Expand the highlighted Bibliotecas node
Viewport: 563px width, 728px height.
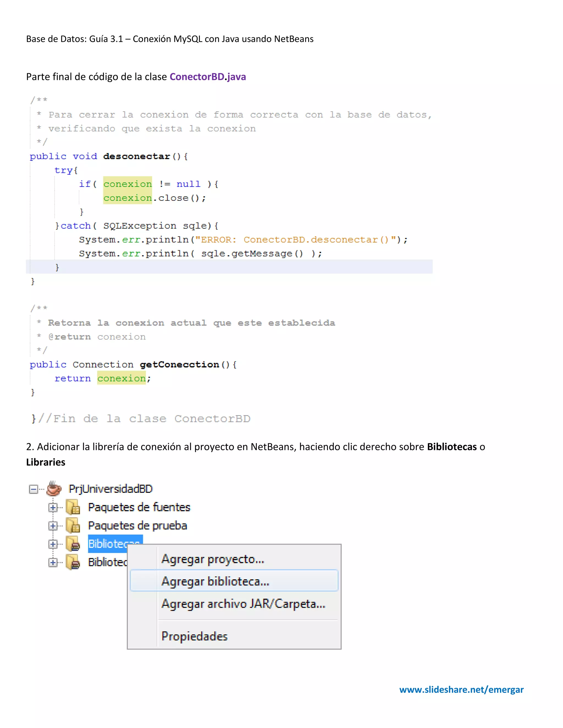click(53, 544)
